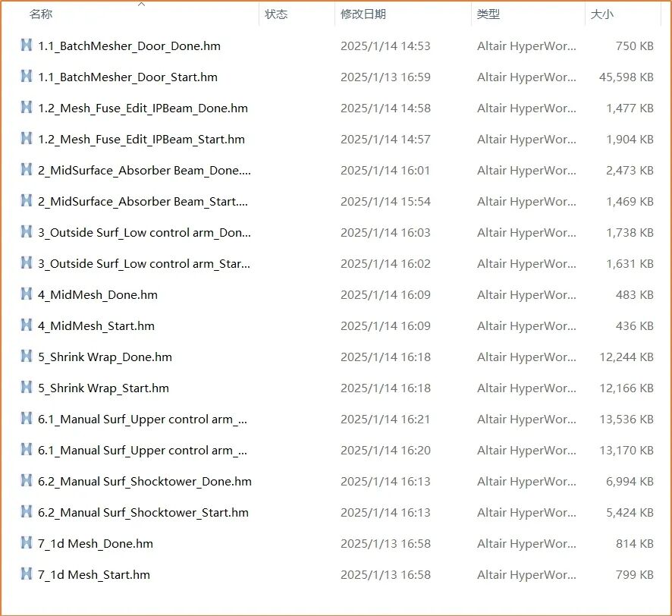Image resolution: width=672 pixels, height=616 pixels.
Task: Click the HyperMesh icon beside 1.1_BatchMesher_Door_Start.hm
Action: [27, 77]
